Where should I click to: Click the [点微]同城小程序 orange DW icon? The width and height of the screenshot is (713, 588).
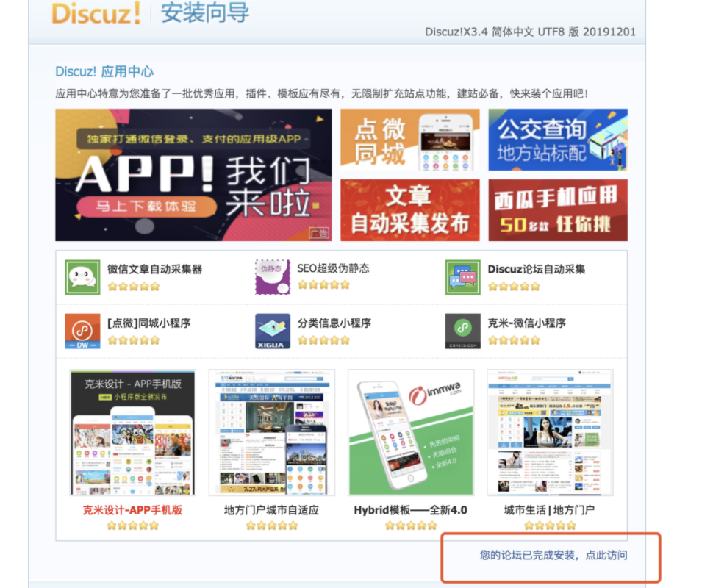(x=82, y=331)
